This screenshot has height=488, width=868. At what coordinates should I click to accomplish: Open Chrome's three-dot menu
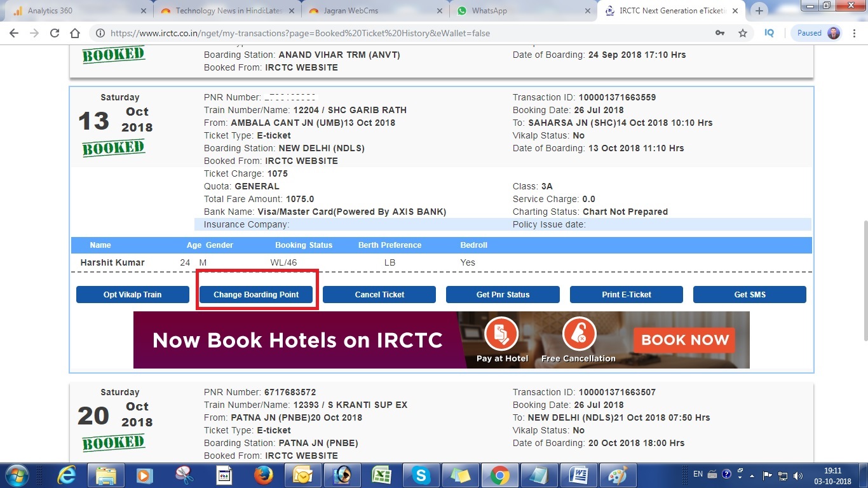click(x=855, y=34)
